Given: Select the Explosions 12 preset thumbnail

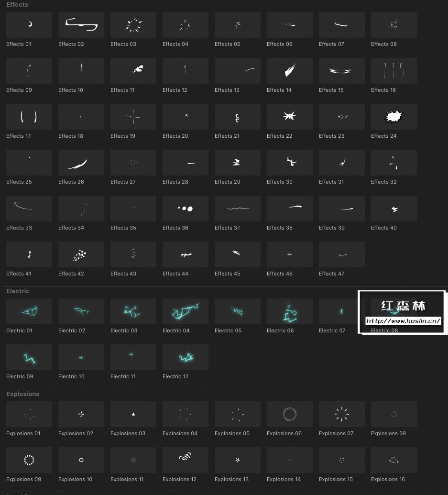Looking at the screenshot, I should (x=185, y=460).
